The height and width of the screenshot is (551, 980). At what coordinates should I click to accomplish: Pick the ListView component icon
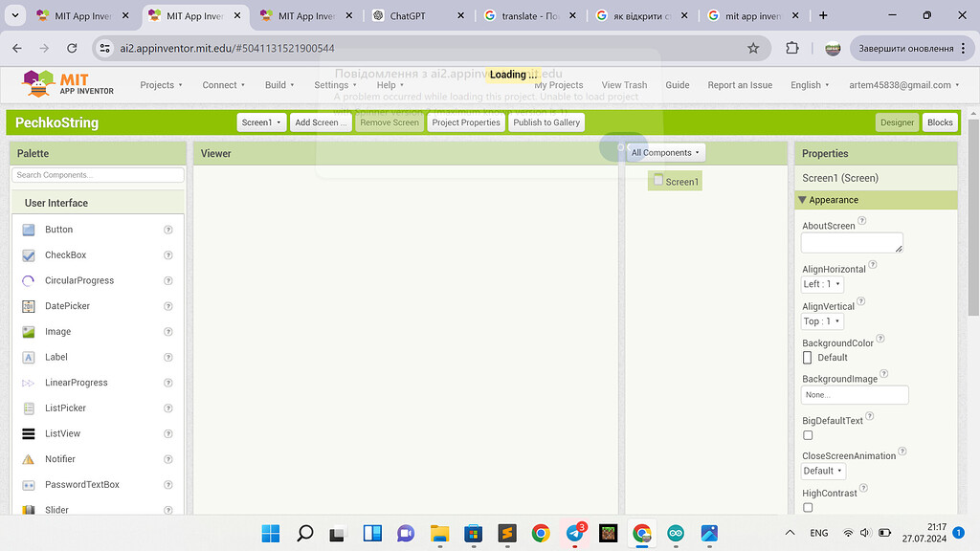29,433
